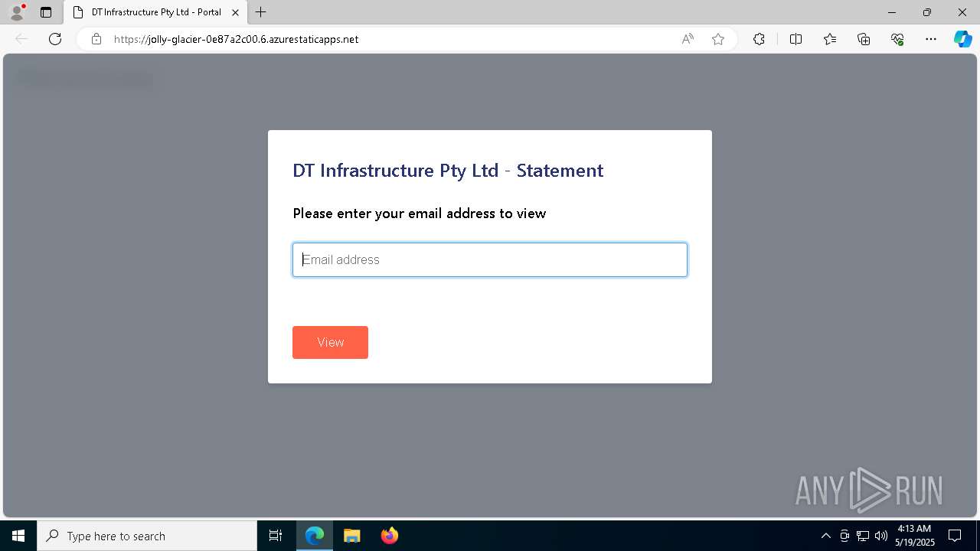
Task: Open Settings and more menu
Action: 931,39
